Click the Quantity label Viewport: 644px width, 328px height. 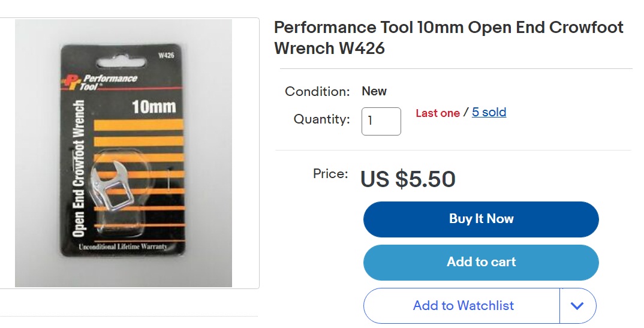pos(321,119)
